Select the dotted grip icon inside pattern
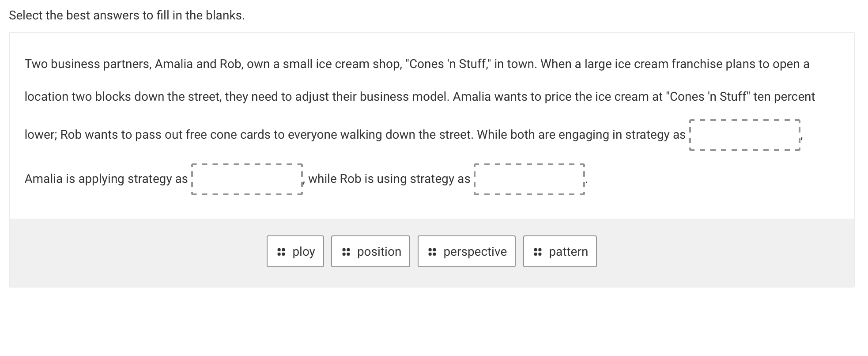The width and height of the screenshot is (868, 356). pyautogui.click(x=537, y=251)
